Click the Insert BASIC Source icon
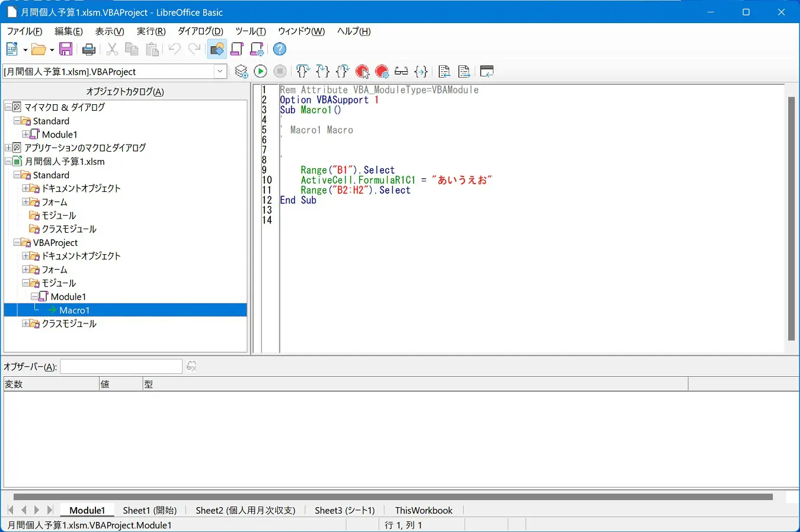 click(x=444, y=72)
